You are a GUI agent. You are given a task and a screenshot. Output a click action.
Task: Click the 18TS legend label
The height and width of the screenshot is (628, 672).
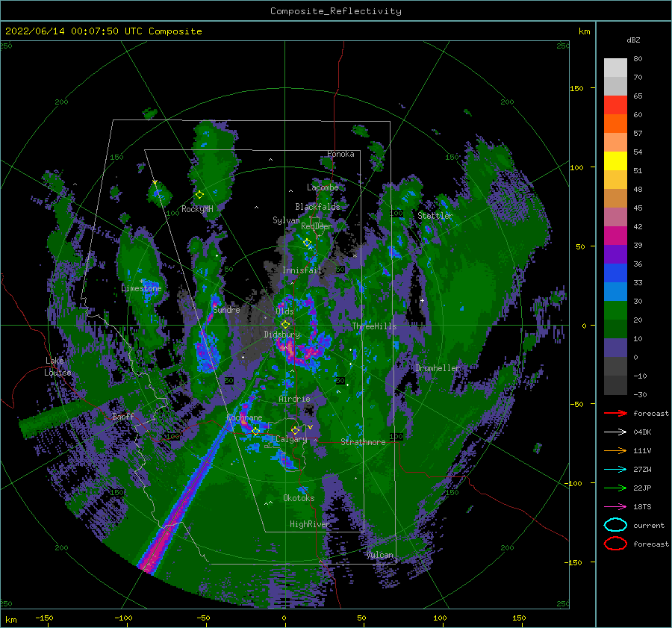pos(642,507)
